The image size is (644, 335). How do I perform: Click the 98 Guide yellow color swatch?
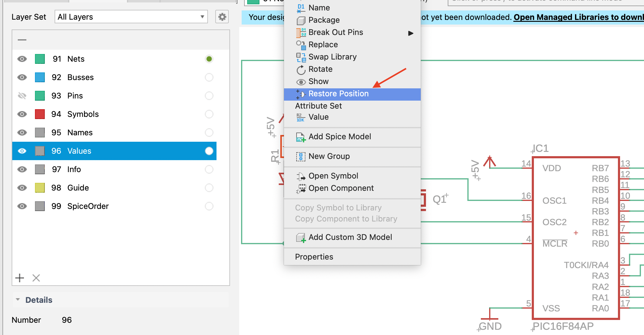click(x=40, y=188)
